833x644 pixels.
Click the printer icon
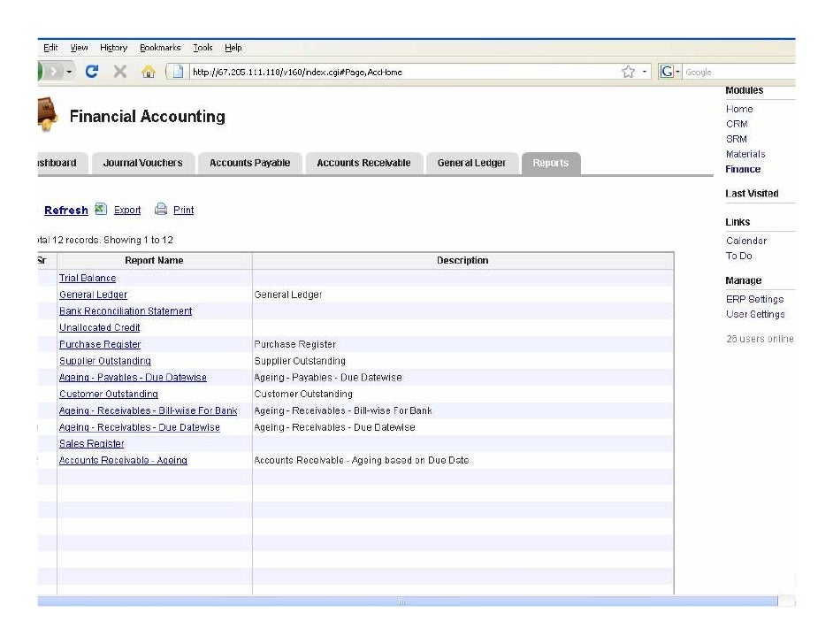point(161,210)
